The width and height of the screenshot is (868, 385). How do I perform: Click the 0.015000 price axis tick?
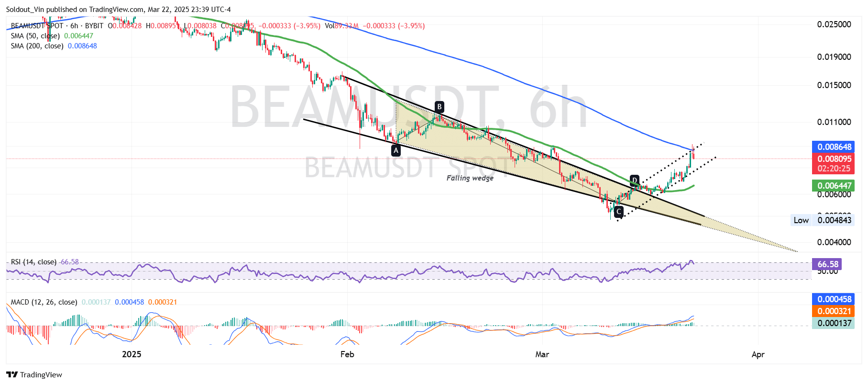pyautogui.click(x=834, y=85)
